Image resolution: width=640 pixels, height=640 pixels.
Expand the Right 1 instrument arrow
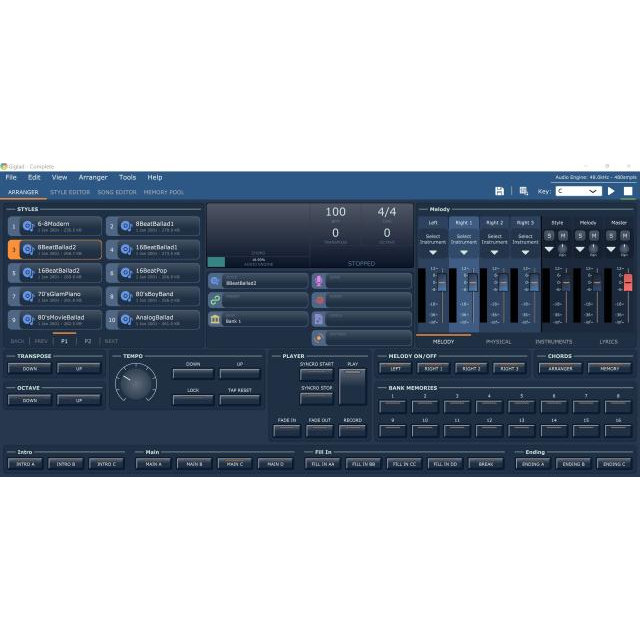[464, 253]
